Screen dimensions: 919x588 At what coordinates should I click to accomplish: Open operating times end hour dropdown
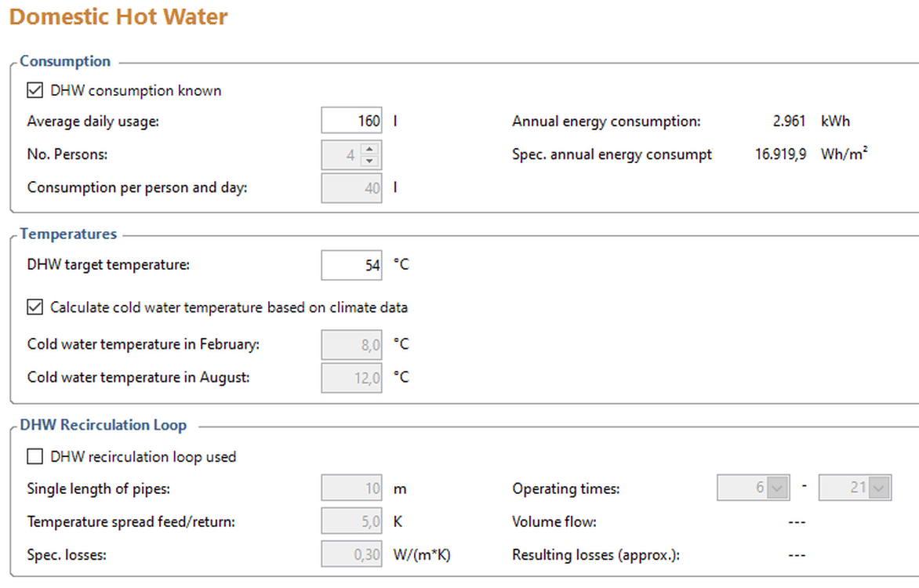pos(879,488)
